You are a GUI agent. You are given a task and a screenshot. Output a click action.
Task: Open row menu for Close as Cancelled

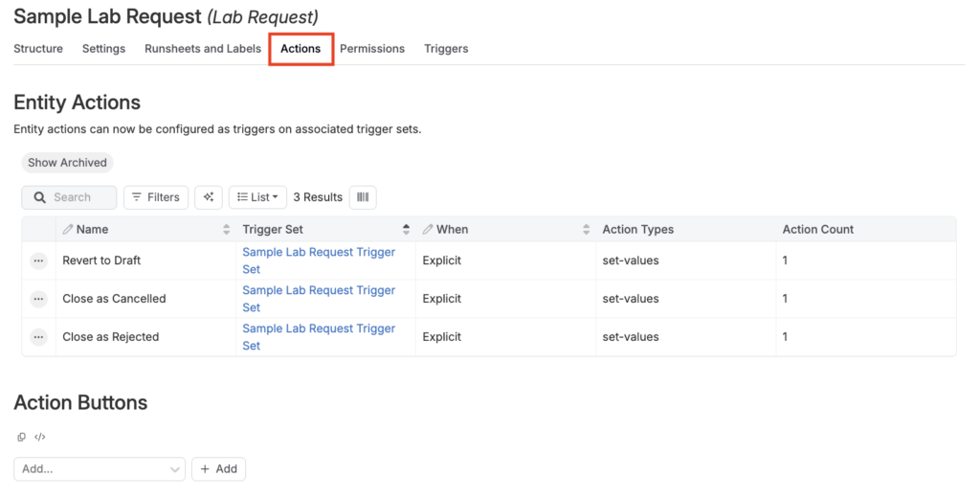(38, 299)
